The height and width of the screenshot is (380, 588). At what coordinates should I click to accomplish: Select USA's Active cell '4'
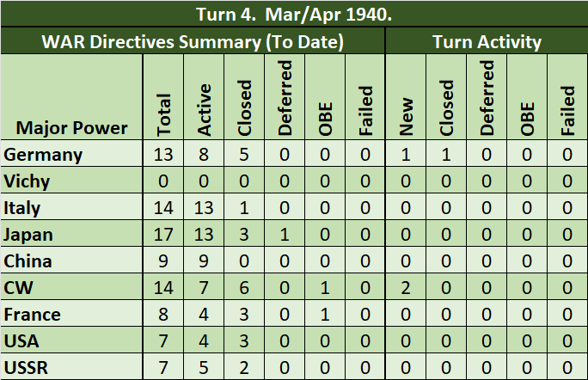pos(204,341)
